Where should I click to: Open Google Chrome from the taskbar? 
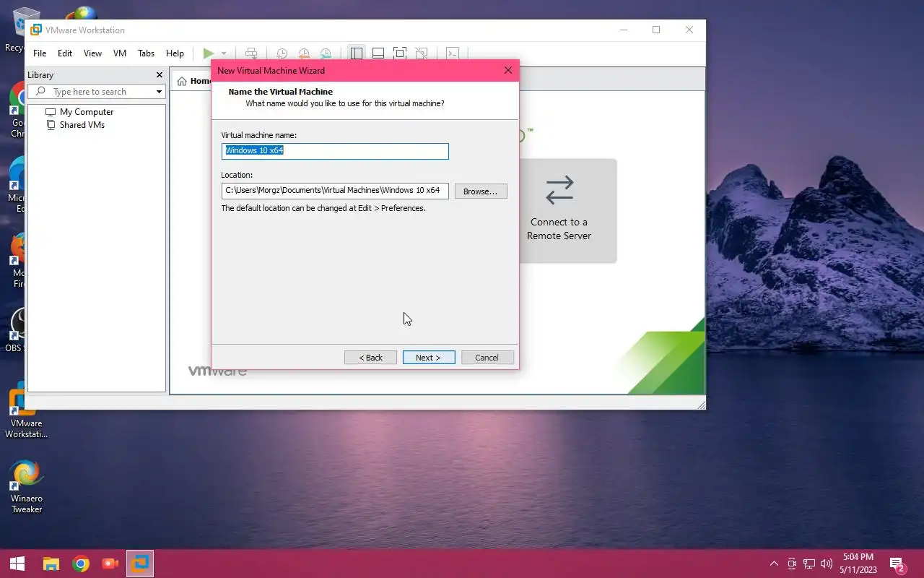click(x=81, y=564)
